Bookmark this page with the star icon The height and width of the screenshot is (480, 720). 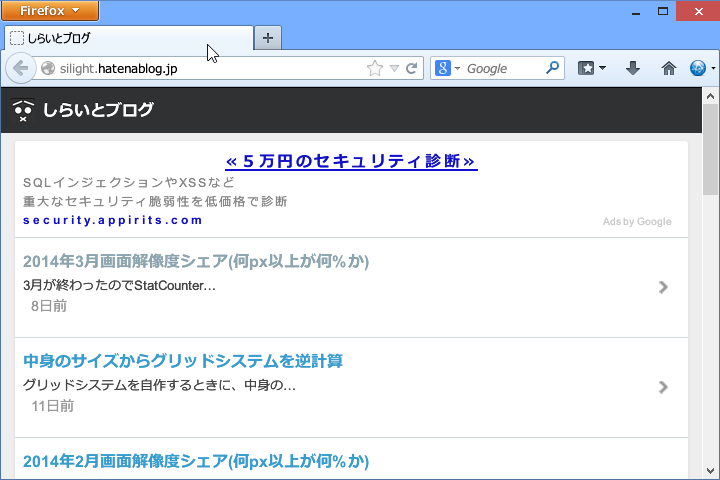click(x=375, y=68)
